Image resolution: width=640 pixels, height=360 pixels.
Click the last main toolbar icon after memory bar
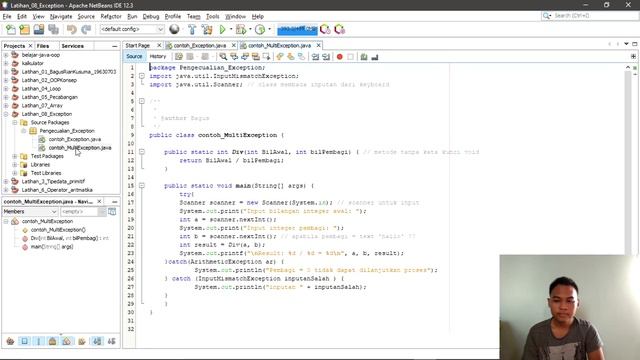pos(339,29)
